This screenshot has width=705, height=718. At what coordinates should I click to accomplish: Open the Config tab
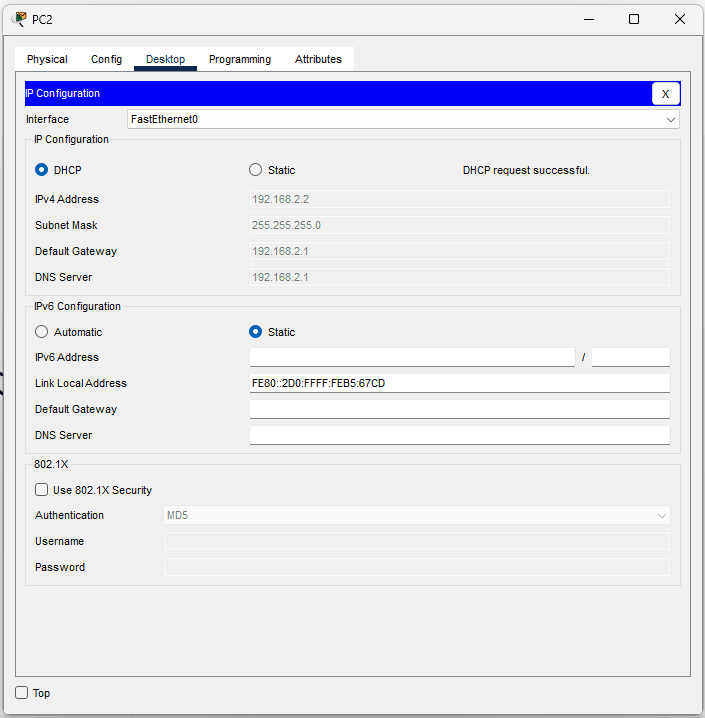106,59
